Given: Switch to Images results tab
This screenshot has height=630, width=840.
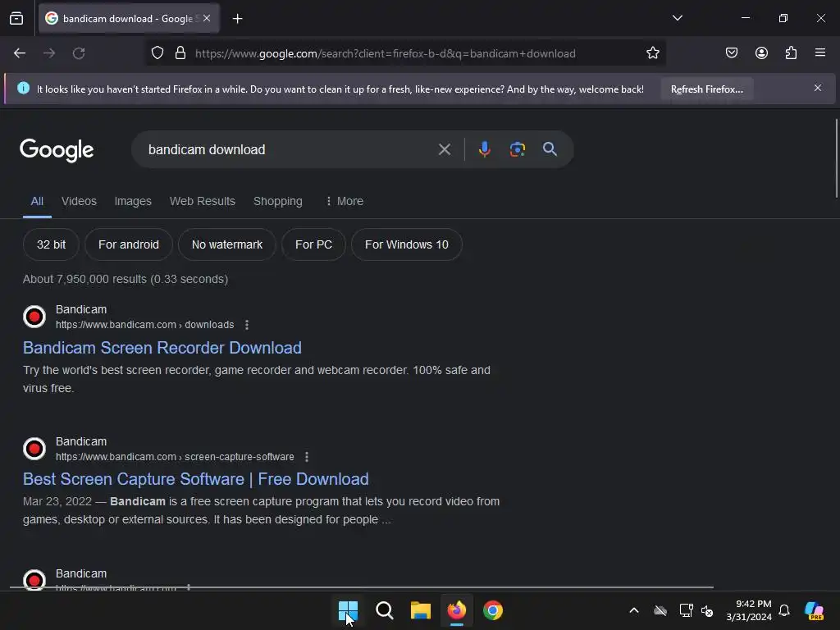Looking at the screenshot, I should (x=133, y=202).
